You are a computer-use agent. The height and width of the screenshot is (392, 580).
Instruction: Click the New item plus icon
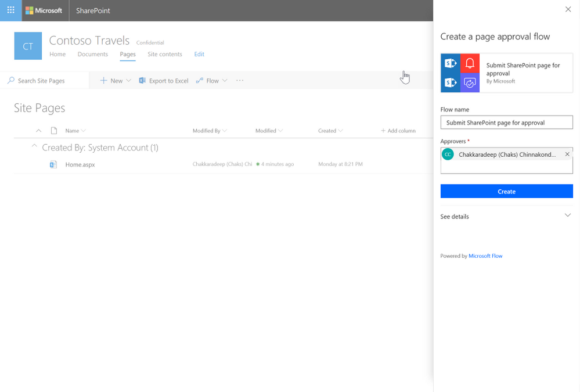(x=103, y=80)
